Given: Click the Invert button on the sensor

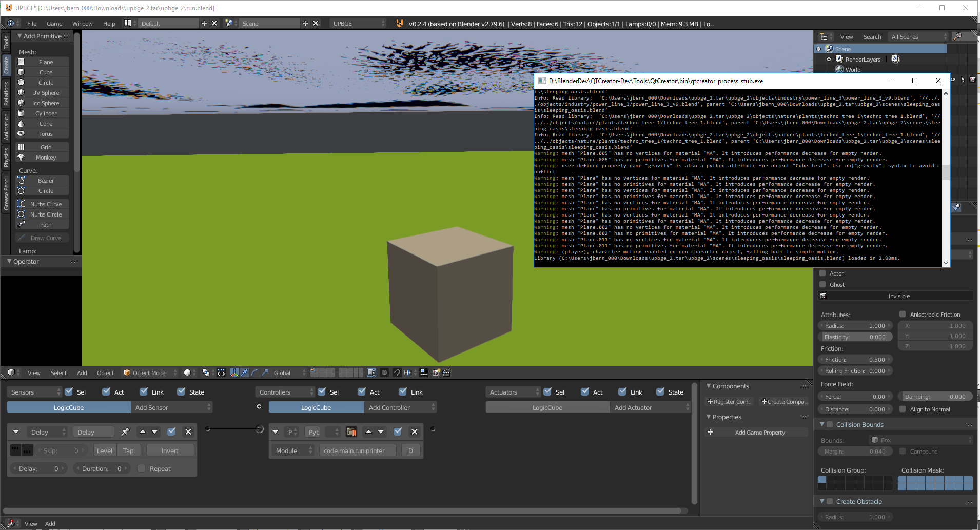Looking at the screenshot, I should (x=170, y=450).
